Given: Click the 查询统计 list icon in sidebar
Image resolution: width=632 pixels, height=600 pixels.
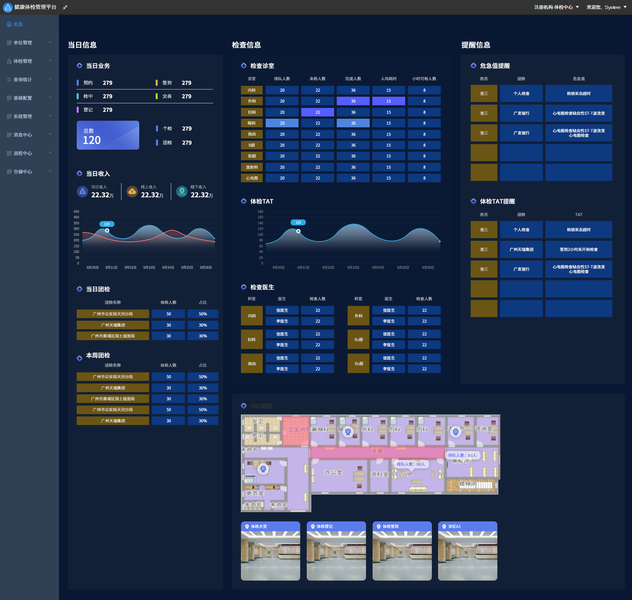Looking at the screenshot, I should (x=9, y=79).
